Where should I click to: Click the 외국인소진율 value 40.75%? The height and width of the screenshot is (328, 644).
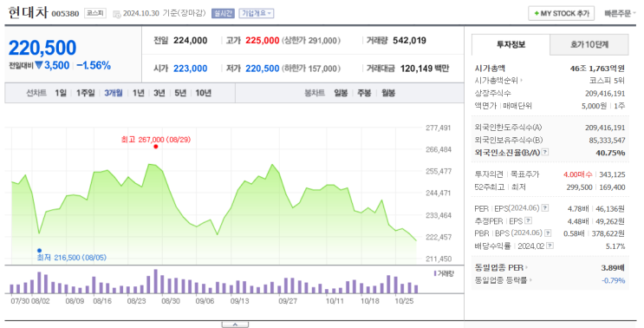[610, 153]
